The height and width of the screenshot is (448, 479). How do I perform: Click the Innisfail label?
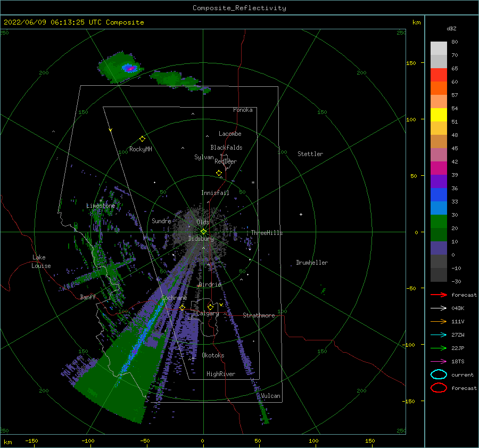pos(215,193)
